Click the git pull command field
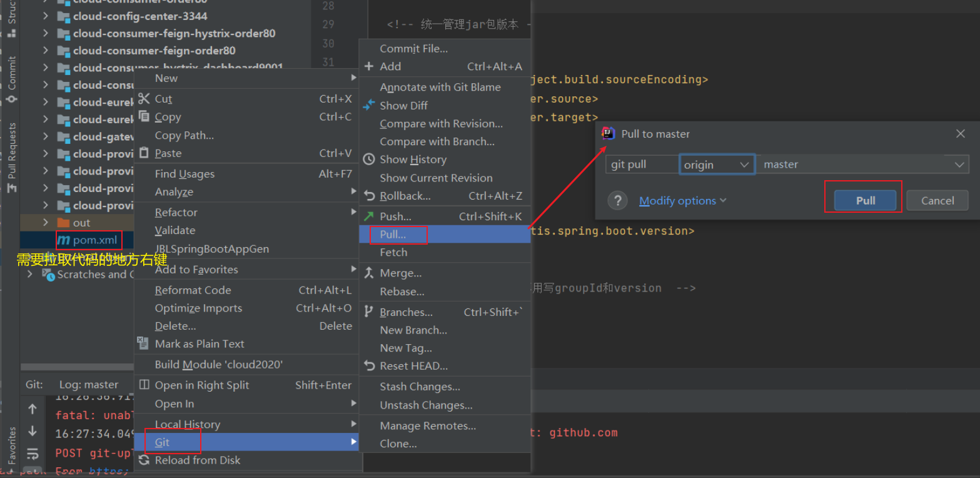Screen dimensions: 980x478 tap(642, 163)
